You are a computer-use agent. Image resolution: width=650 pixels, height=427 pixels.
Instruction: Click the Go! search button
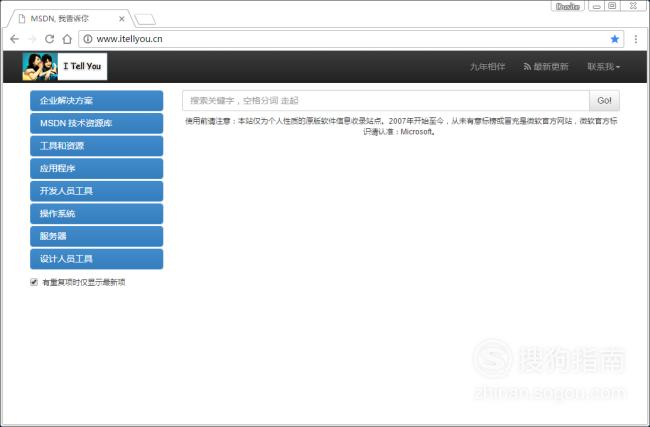pyautogui.click(x=604, y=101)
